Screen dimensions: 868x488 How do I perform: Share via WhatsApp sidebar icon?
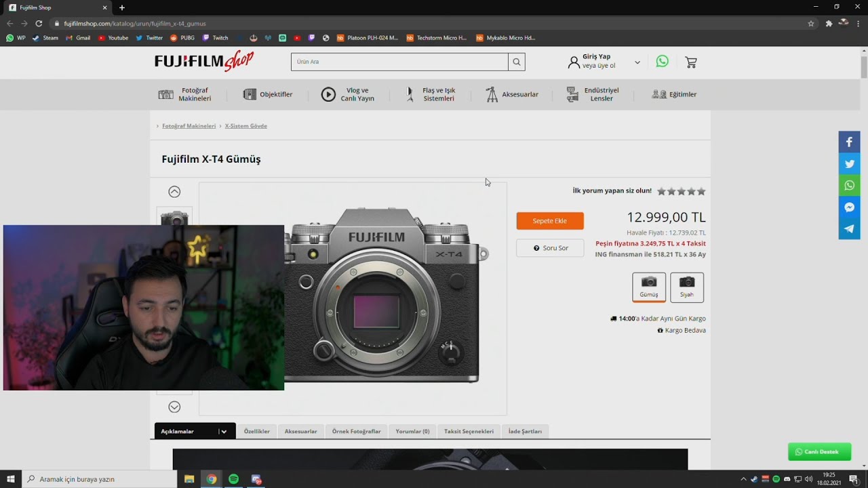click(x=849, y=186)
